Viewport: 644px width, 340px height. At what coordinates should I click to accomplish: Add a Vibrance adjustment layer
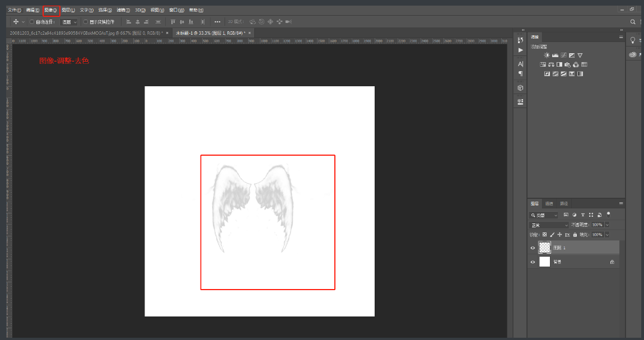point(580,55)
